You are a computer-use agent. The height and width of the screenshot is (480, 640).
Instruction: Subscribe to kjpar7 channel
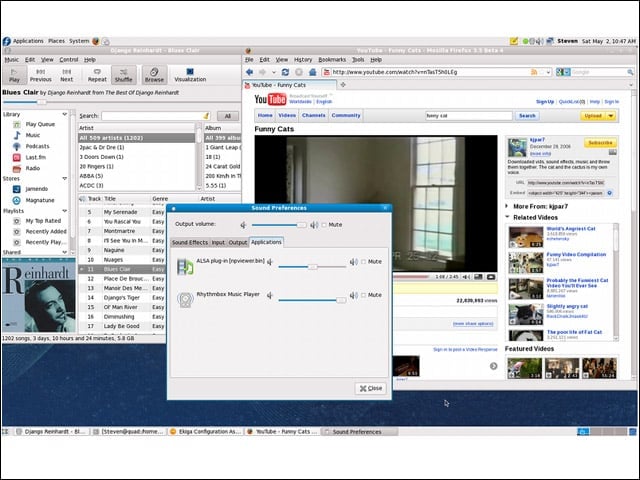pos(600,143)
